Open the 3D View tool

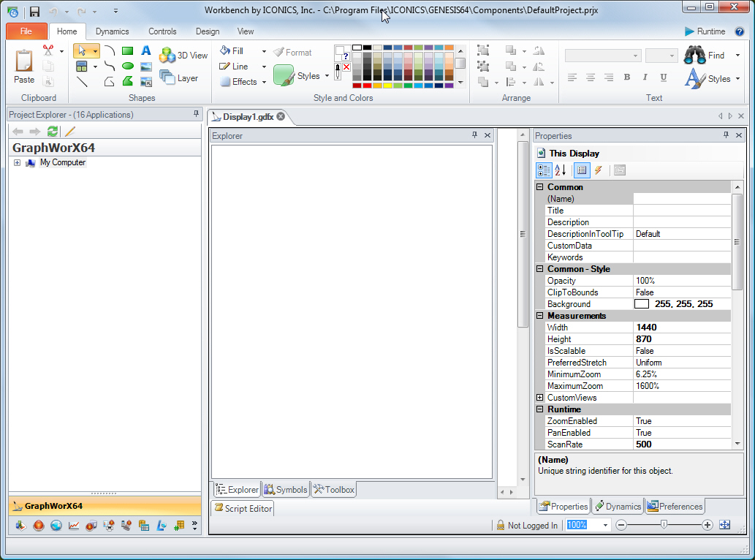pyautogui.click(x=183, y=56)
